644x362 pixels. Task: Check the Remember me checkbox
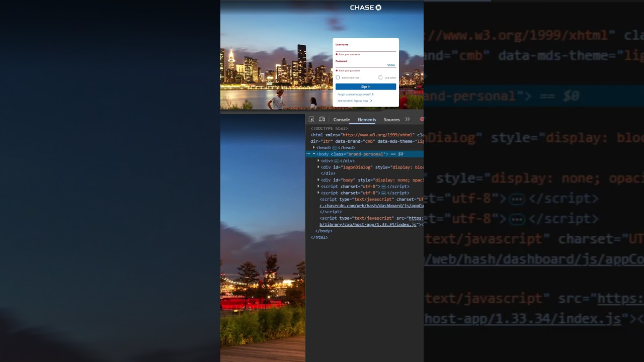point(338,77)
